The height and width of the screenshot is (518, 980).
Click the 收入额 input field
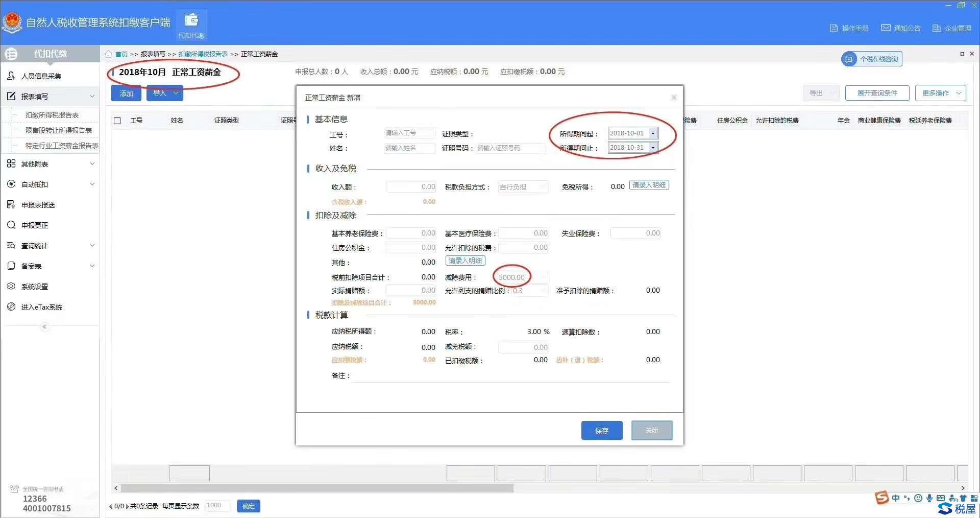(x=411, y=187)
